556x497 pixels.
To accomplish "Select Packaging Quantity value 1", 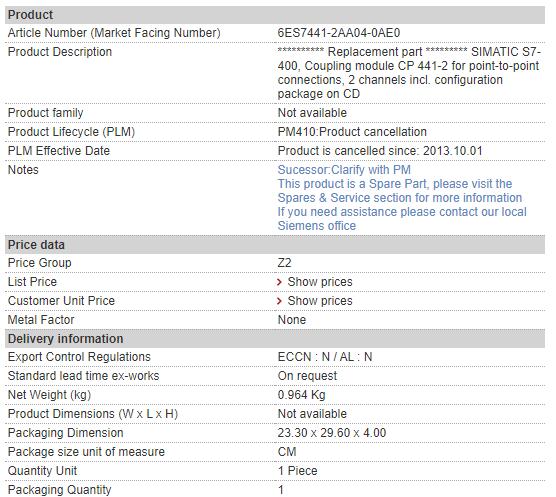I will [x=281, y=490].
